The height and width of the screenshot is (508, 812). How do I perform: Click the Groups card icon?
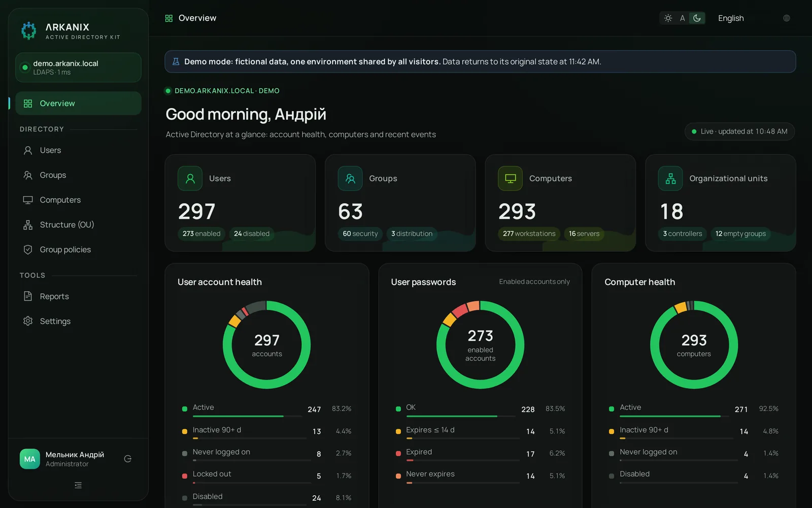pyautogui.click(x=350, y=179)
